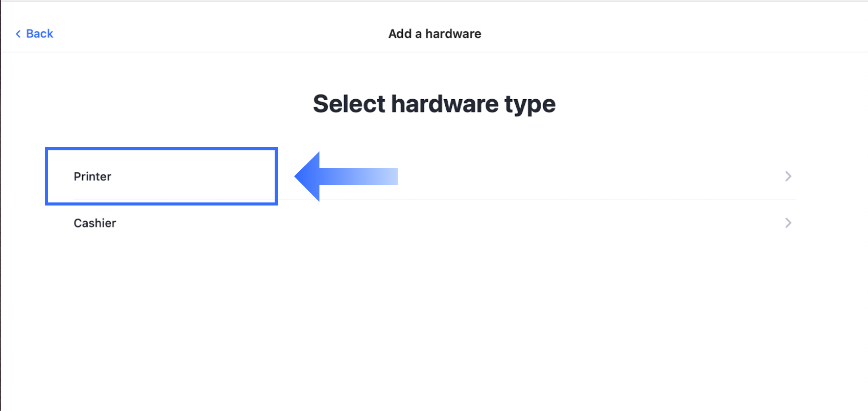Go back using the Back link
This screenshot has width=868, height=411.
click(x=34, y=34)
